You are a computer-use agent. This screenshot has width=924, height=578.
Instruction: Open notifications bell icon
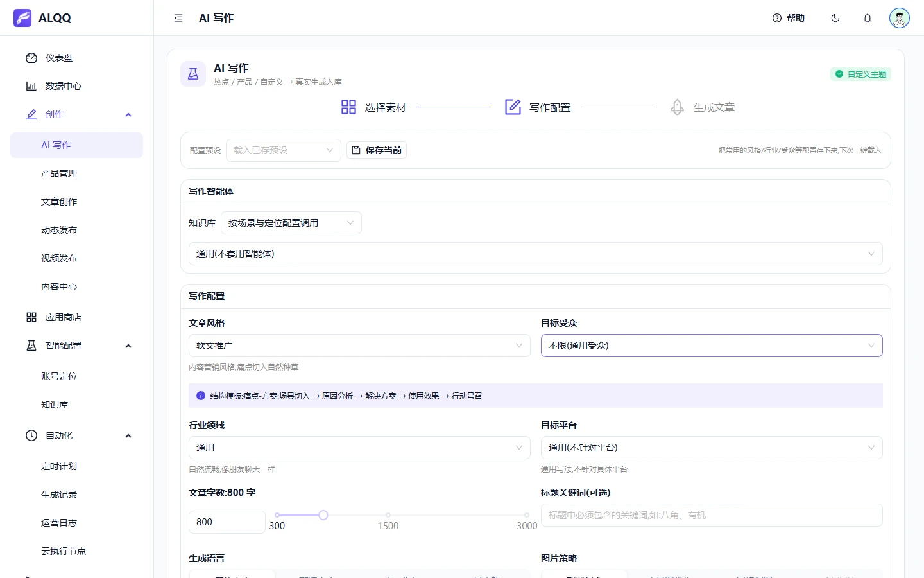[x=868, y=18]
